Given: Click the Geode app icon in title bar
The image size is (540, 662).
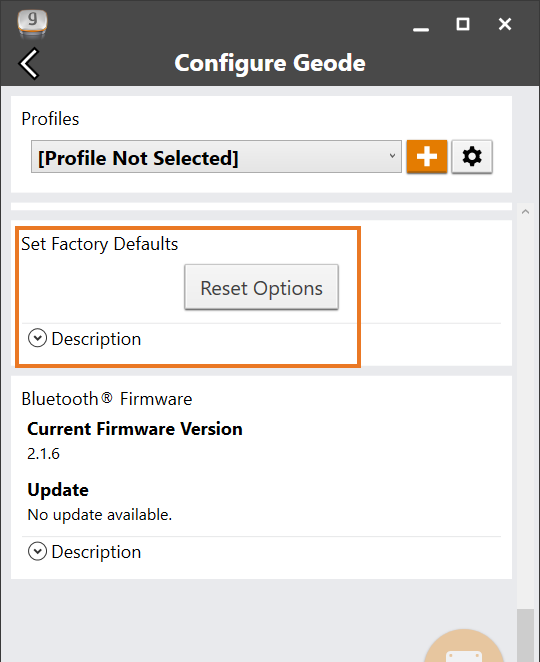Looking at the screenshot, I should (x=33, y=23).
